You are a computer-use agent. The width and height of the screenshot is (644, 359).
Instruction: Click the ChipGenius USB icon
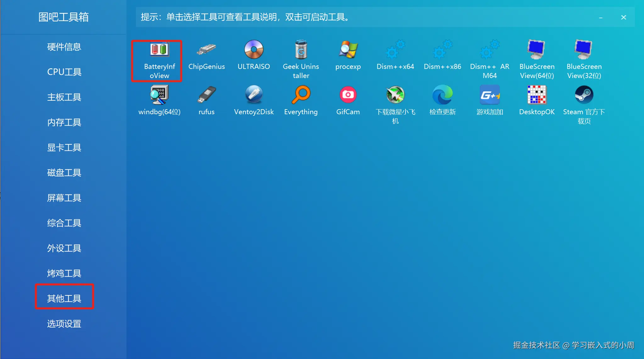pos(206,50)
